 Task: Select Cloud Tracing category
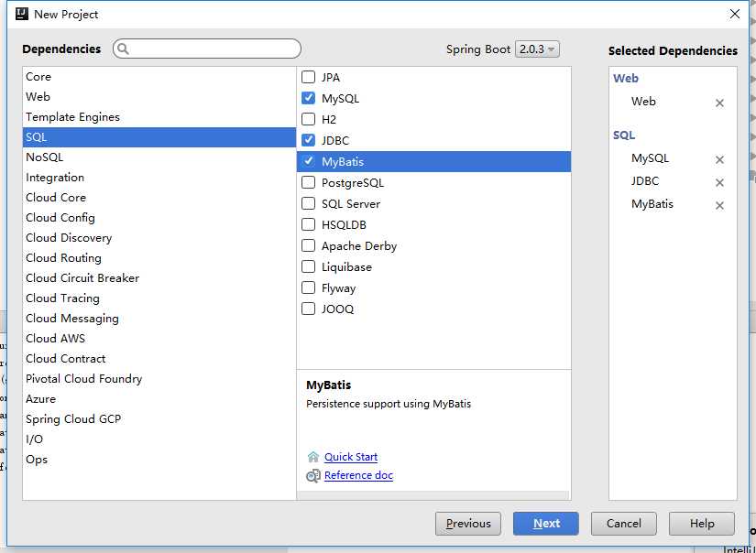point(159,298)
